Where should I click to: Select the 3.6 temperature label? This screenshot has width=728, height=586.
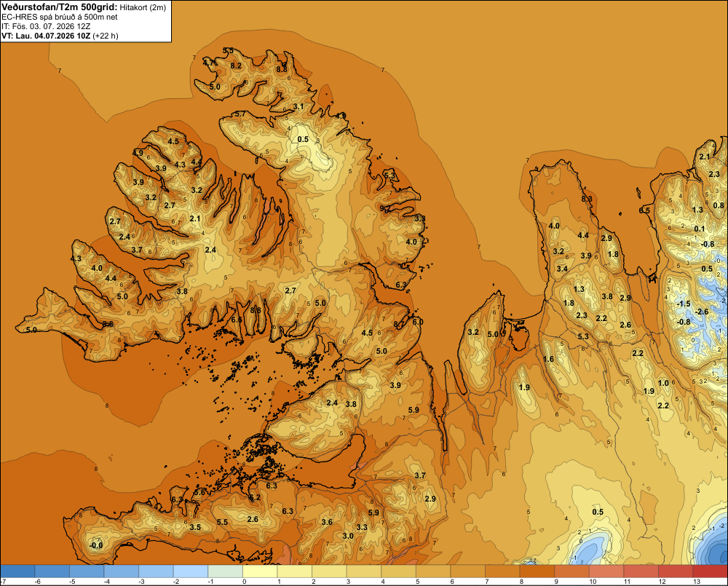[x=327, y=522]
